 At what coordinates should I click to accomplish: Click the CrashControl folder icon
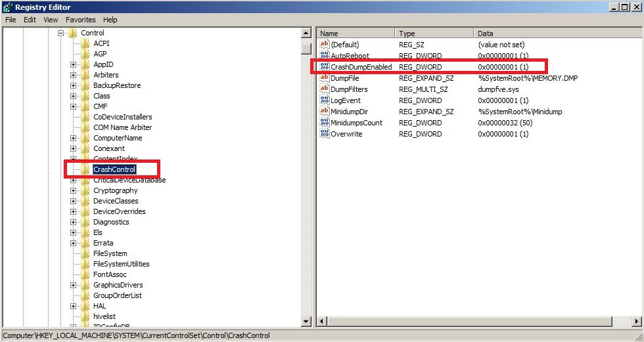pos(85,169)
